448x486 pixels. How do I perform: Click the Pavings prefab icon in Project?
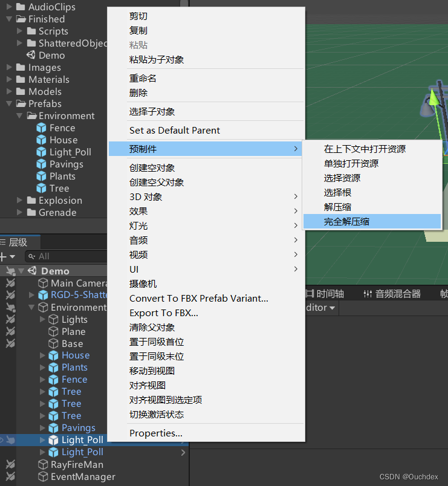(x=41, y=164)
